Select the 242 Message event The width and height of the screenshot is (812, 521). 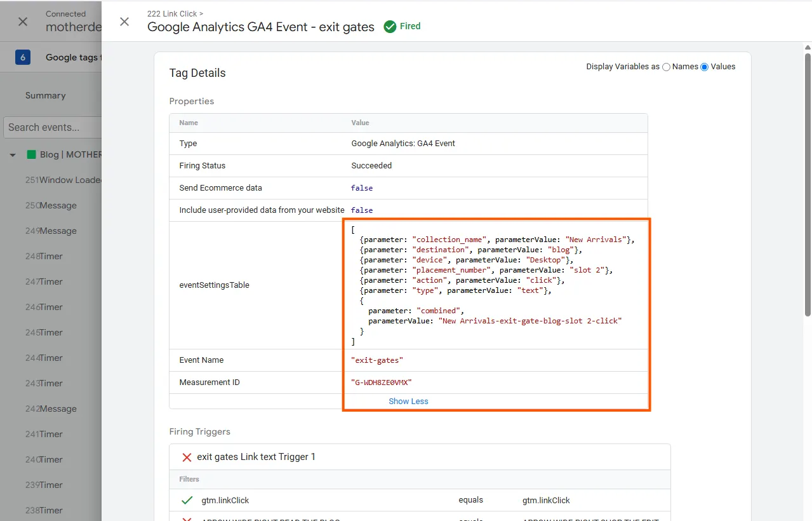click(51, 409)
